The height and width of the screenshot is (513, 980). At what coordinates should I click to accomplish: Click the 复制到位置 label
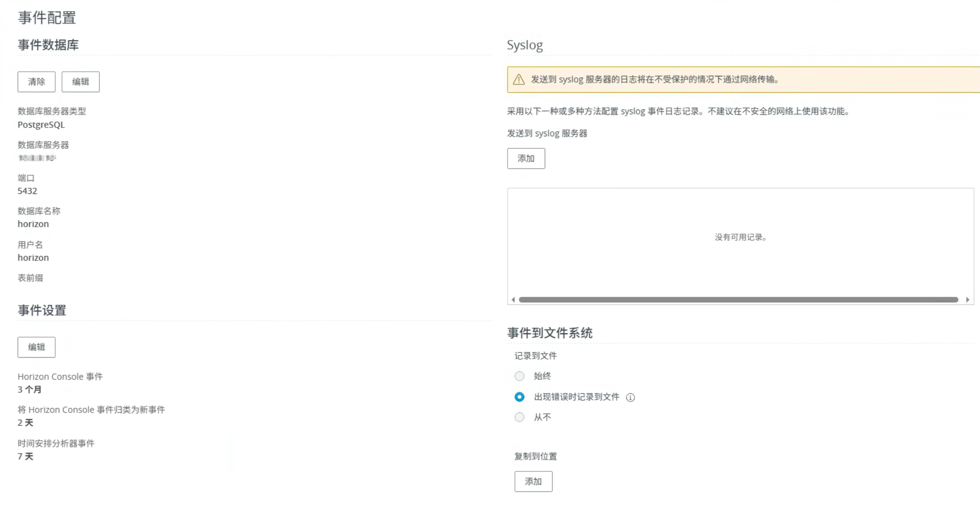pyautogui.click(x=535, y=456)
